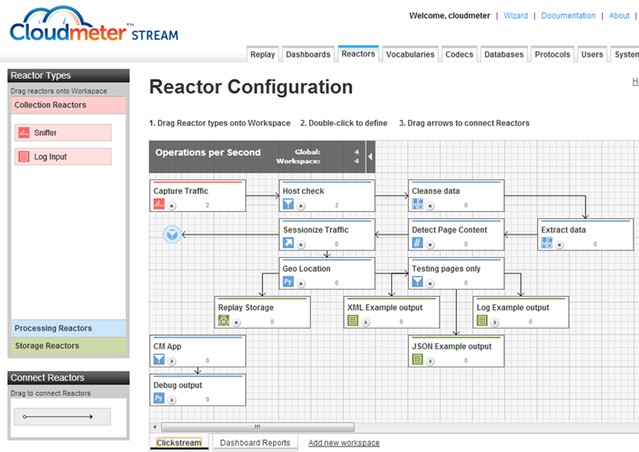The image size is (639, 452).
Task: Switch to the Clickstream workspace tab
Action: point(179,443)
